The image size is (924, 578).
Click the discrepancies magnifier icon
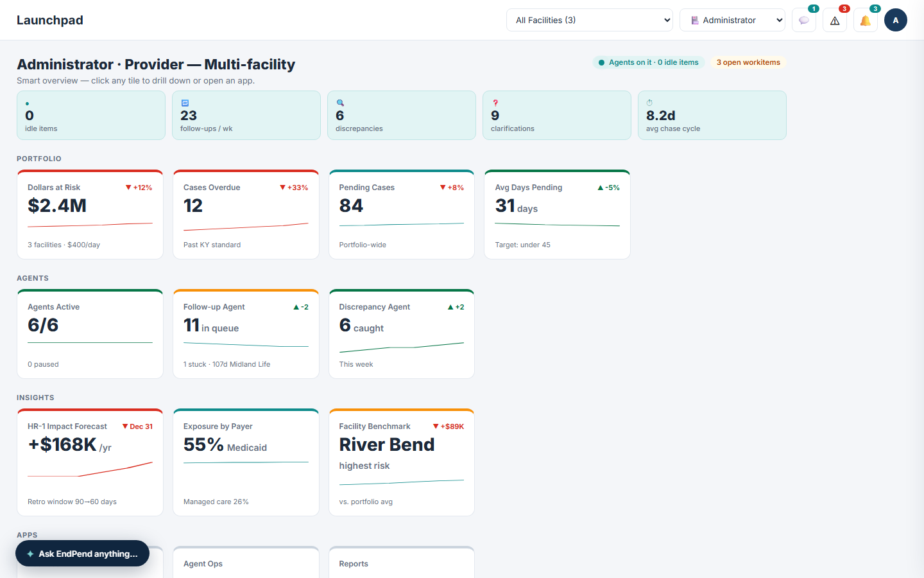tap(340, 103)
